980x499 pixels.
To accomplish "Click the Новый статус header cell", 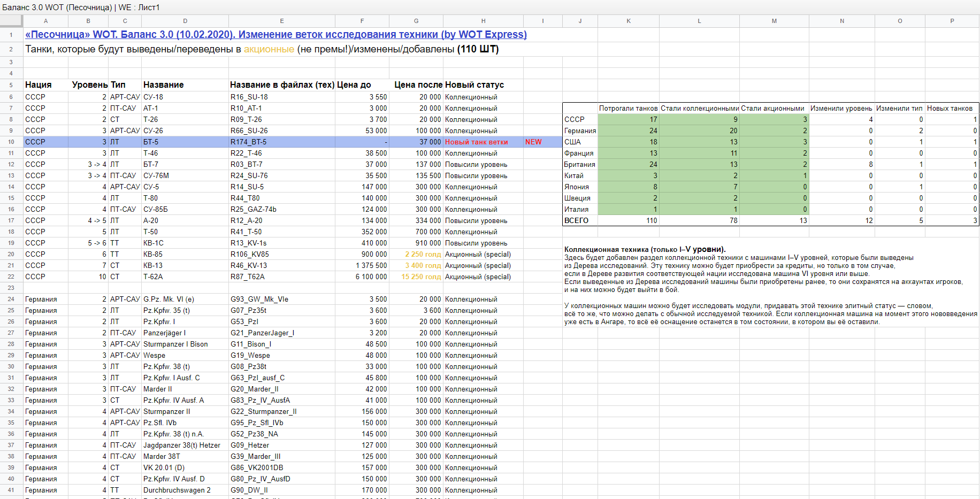I will (484, 85).
